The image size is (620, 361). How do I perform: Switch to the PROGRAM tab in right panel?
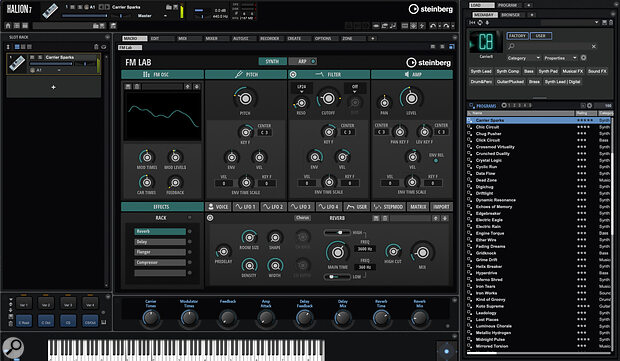click(x=507, y=5)
